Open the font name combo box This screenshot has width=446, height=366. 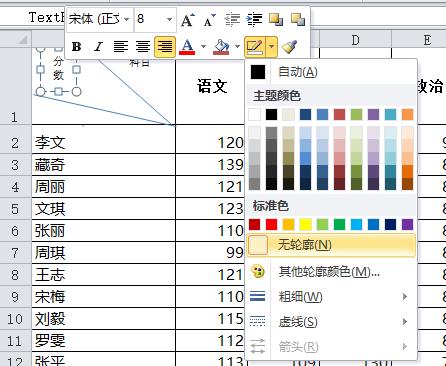pos(99,19)
